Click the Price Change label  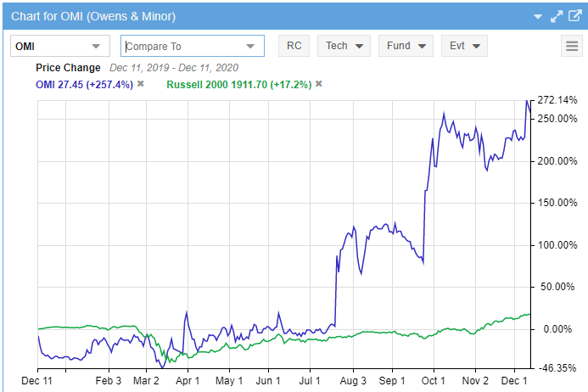[x=68, y=68]
